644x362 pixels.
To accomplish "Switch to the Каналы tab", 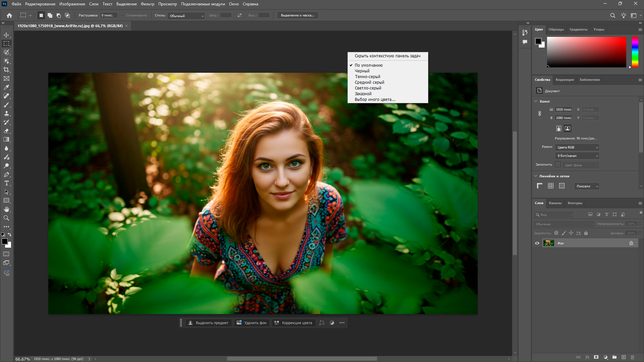I will [555, 203].
